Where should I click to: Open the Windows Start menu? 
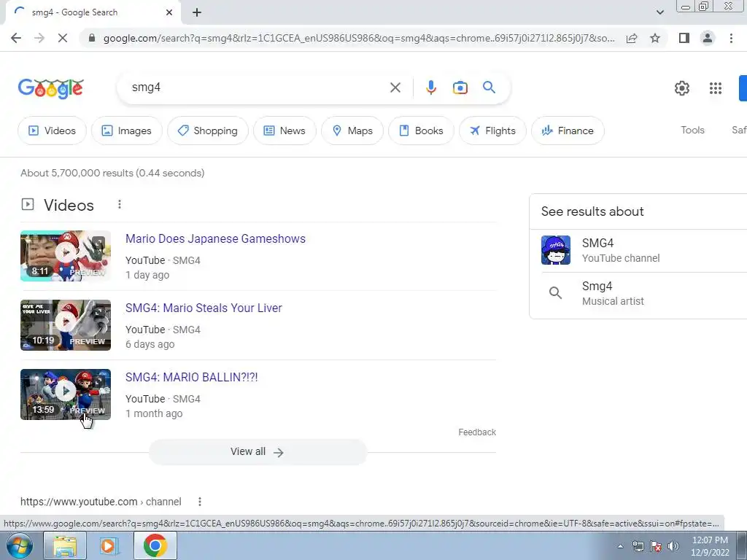[x=19, y=545]
